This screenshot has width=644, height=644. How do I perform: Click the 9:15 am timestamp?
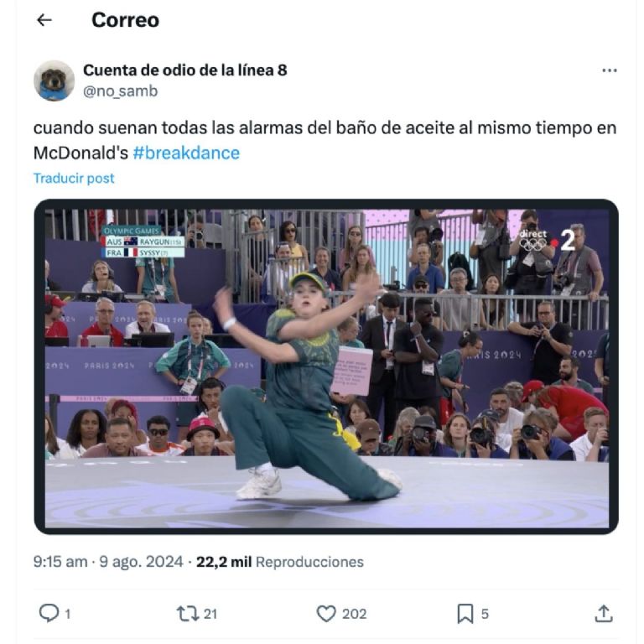pos(60,562)
